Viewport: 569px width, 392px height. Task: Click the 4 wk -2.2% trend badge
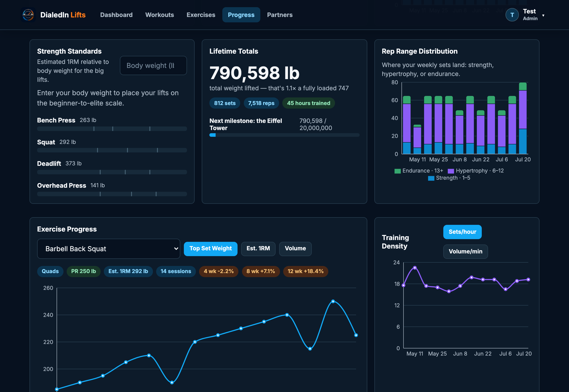(x=219, y=271)
